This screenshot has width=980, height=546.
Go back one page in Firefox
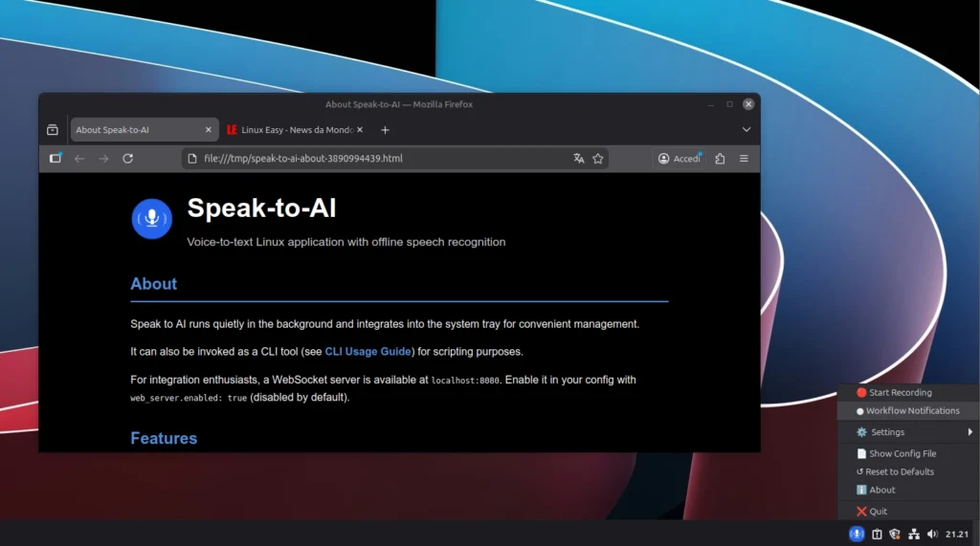79,159
